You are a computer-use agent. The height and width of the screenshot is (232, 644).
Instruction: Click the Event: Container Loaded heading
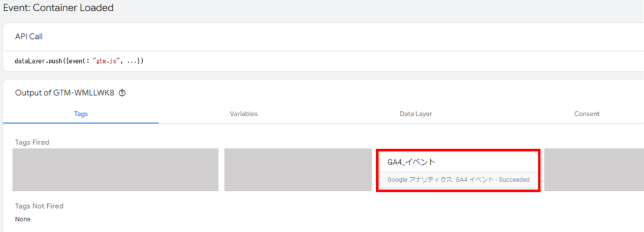pos(58,8)
